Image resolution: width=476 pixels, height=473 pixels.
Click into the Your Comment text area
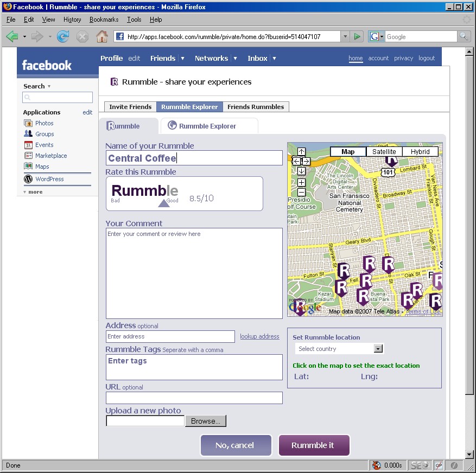coord(194,273)
